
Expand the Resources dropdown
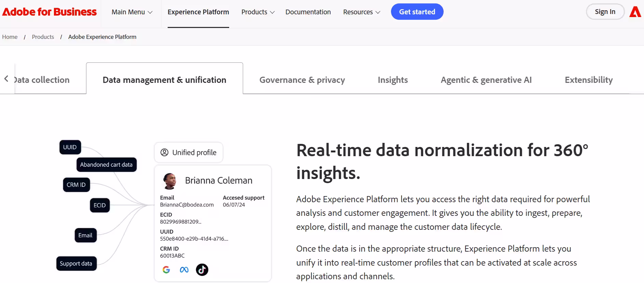coord(362,12)
